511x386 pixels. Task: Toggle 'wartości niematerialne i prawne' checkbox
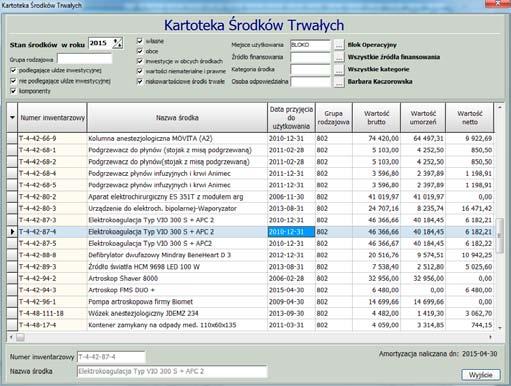click(140, 71)
